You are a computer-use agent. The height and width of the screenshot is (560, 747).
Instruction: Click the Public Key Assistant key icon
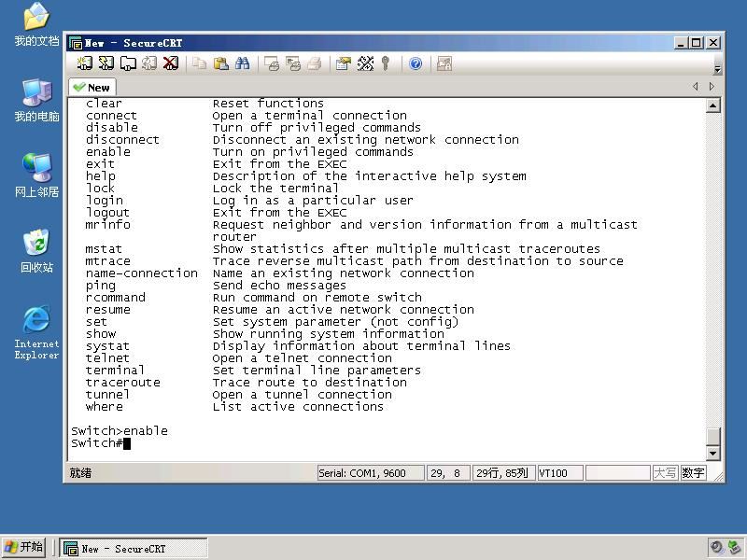pos(386,63)
